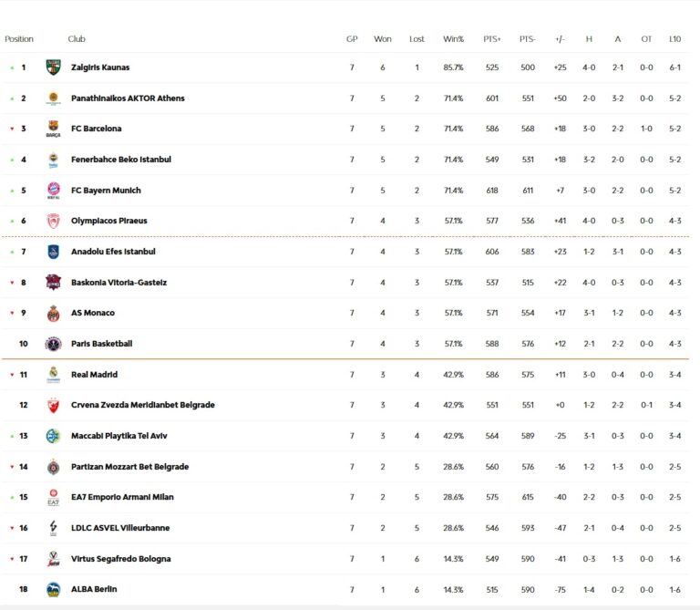This screenshot has height=610, width=700.
Task: Click the Club column header
Action: [77, 39]
